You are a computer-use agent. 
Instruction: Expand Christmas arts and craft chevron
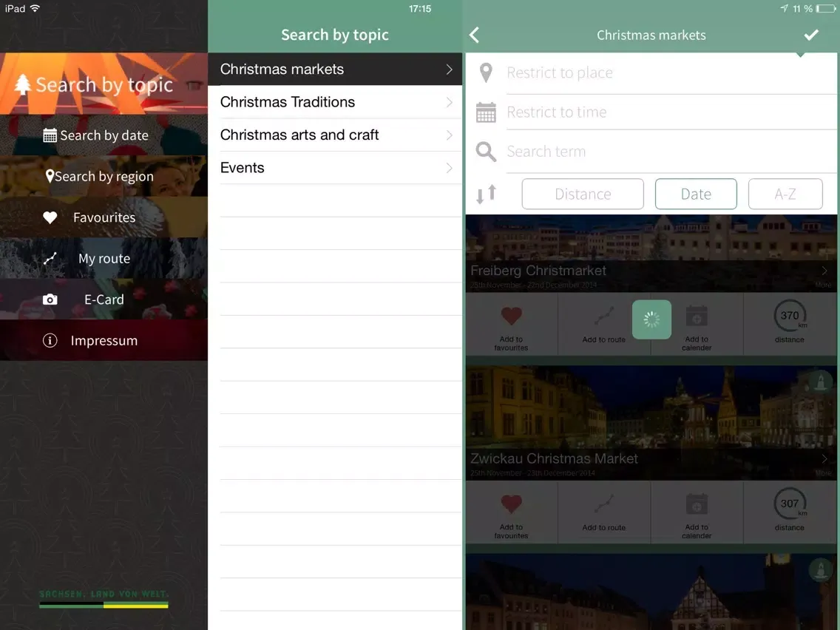pyautogui.click(x=449, y=135)
